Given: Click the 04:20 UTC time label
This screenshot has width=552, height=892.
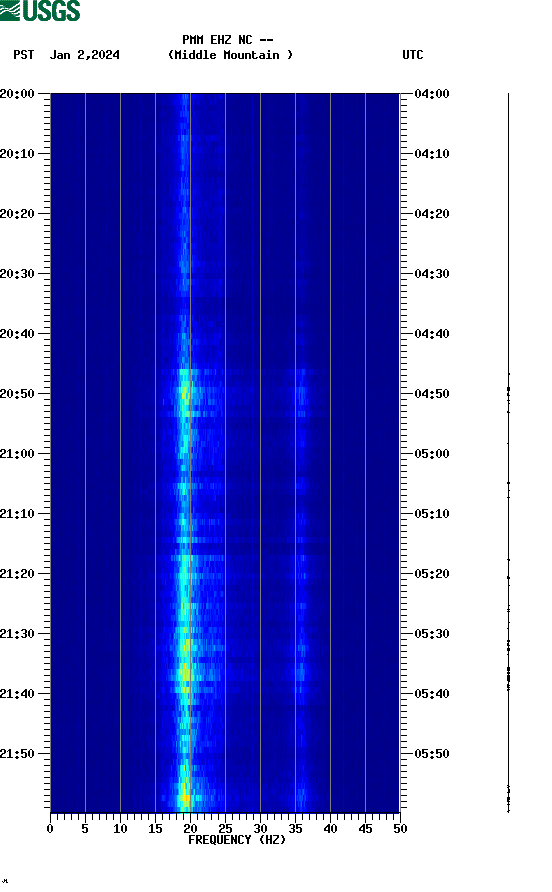Looking at the screenshot, I should pyautogui.click(x=432, y=214).
